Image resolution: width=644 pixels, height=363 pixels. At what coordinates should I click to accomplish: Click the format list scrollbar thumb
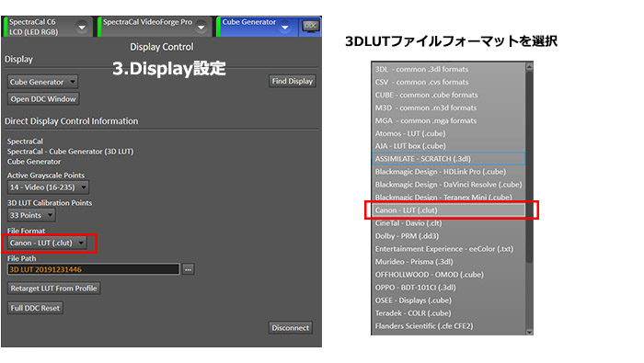click(529, 167)
